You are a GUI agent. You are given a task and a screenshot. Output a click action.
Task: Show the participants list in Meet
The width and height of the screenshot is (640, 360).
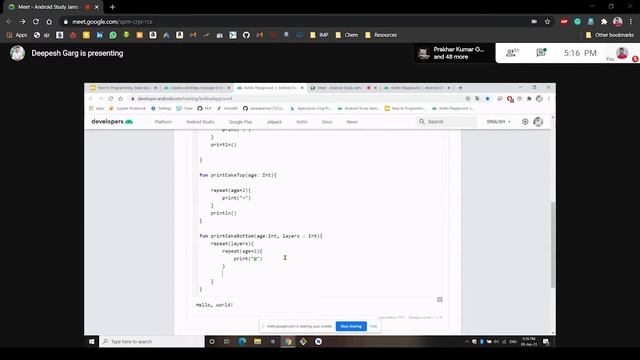512,53
